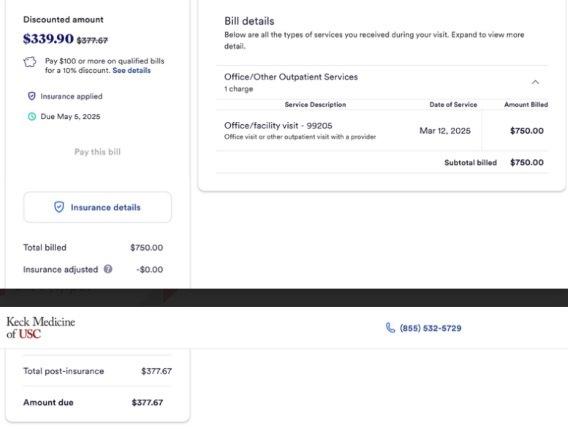Click the phone handset icon

[390, 328]
